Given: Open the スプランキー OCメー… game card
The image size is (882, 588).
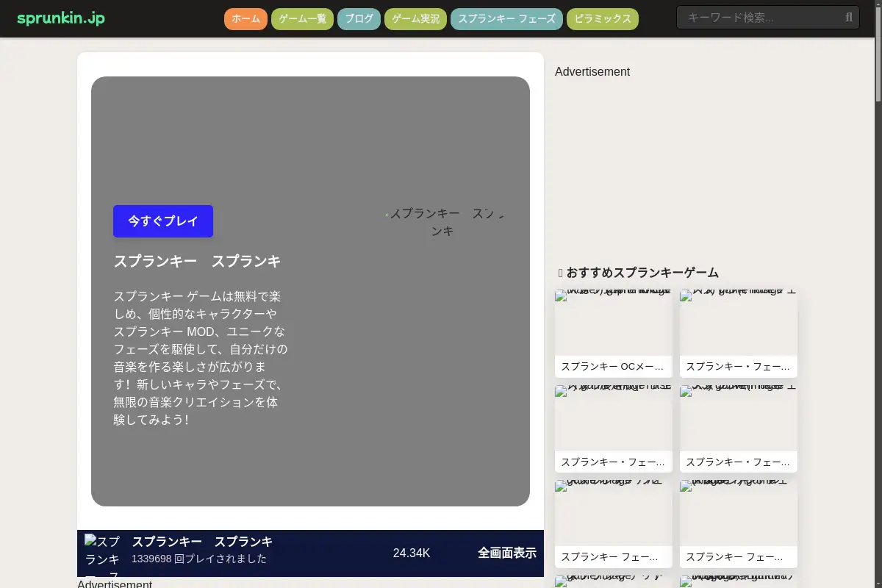Looking at the screenshot, I should click(614, 334).
